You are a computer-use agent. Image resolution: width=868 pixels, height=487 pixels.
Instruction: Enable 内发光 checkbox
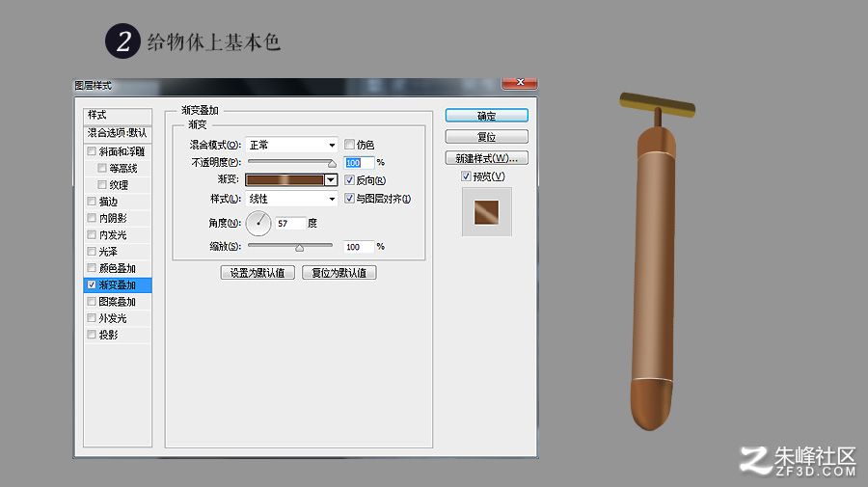point(92,234)
